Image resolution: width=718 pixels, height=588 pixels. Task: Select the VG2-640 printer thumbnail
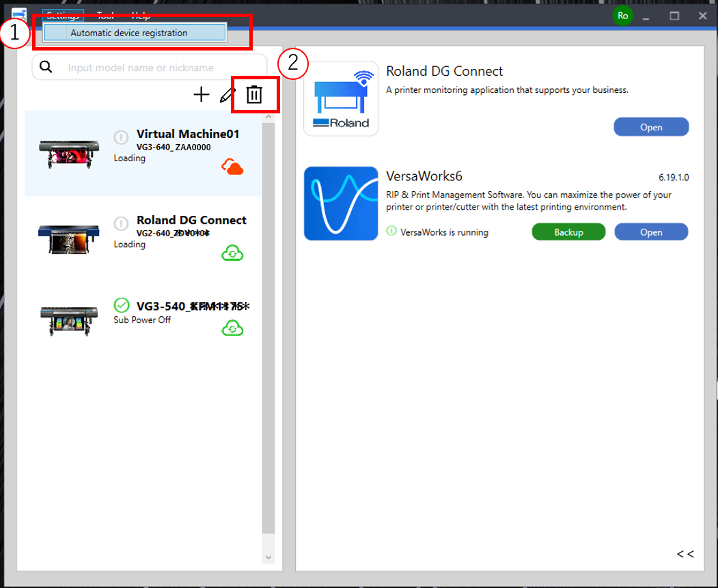point(69,239)
